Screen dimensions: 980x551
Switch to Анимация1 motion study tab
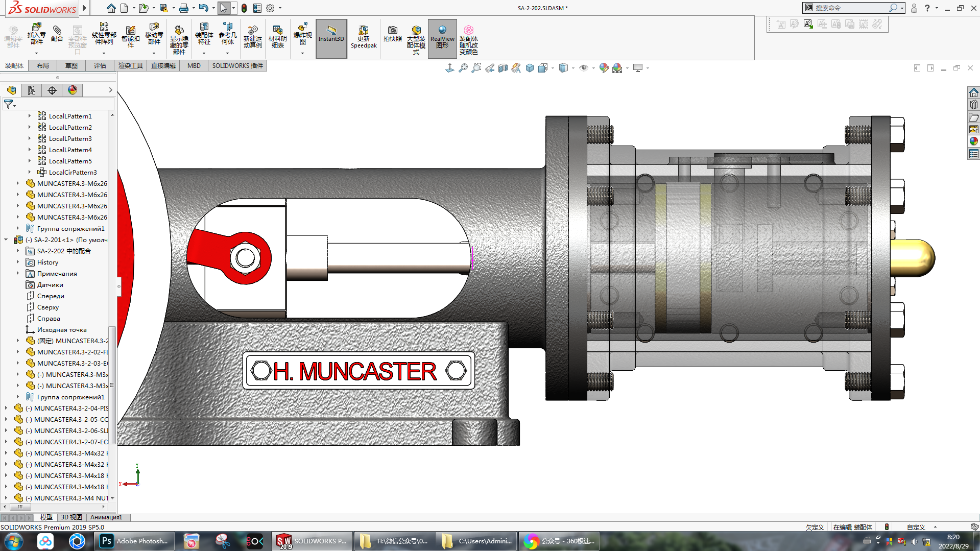(x=106, y=517)
